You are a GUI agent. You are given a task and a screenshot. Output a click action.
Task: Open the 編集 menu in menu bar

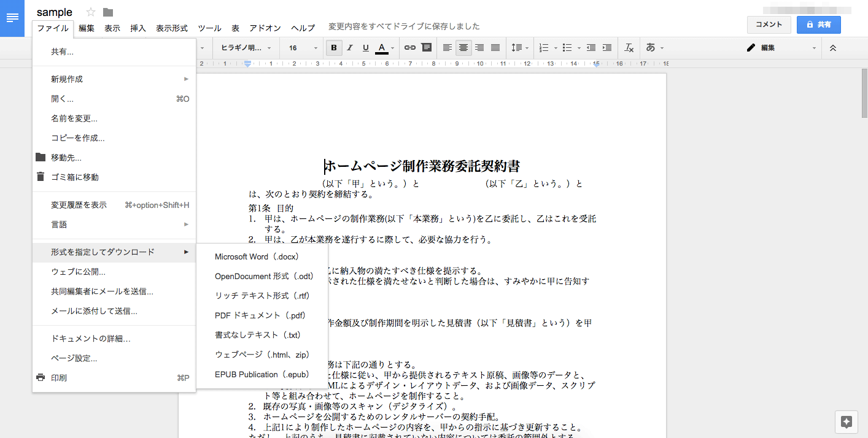[x=87, y=28]
